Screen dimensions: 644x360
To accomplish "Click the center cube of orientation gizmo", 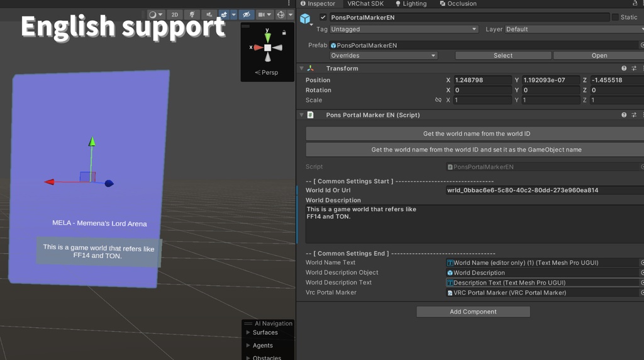I will [x=268, y=48].
